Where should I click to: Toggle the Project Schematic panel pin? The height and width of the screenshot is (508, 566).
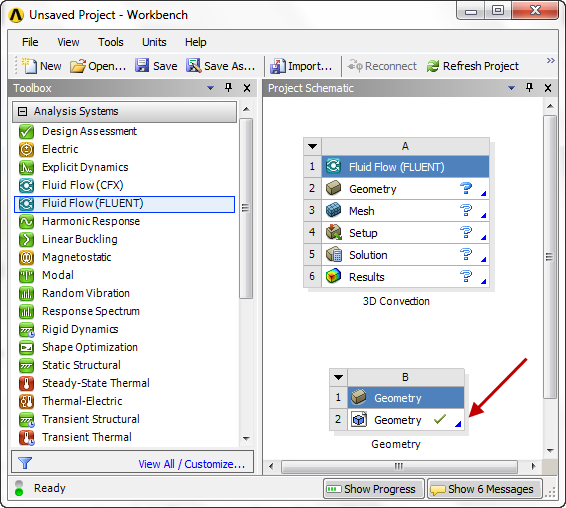pos(530,88)
